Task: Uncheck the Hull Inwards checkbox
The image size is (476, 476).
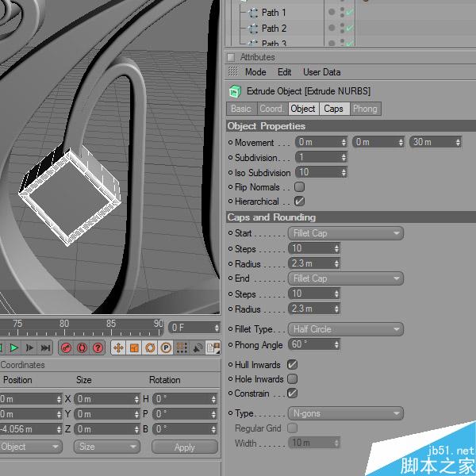Action: coord(292,364)
